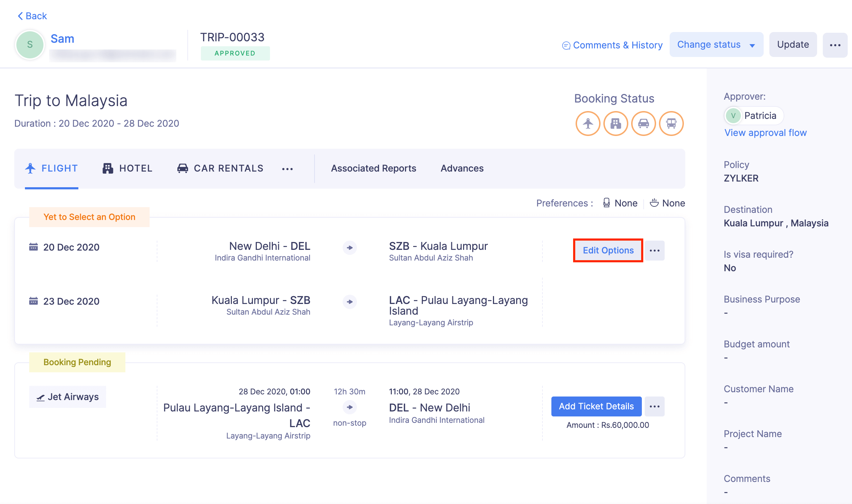This screenshot has width=852, height=504.
Task: Expand the Change status dropdown
Action: click(716, 45)
